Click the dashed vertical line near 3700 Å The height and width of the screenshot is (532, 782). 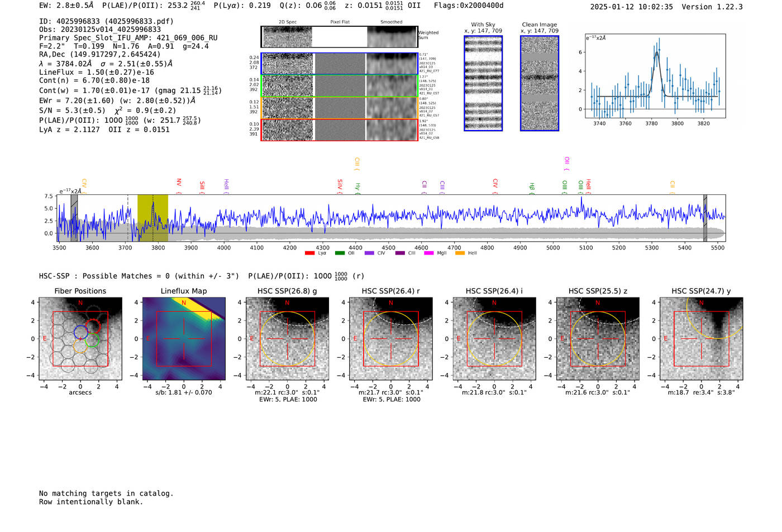[x=128, y=218]
